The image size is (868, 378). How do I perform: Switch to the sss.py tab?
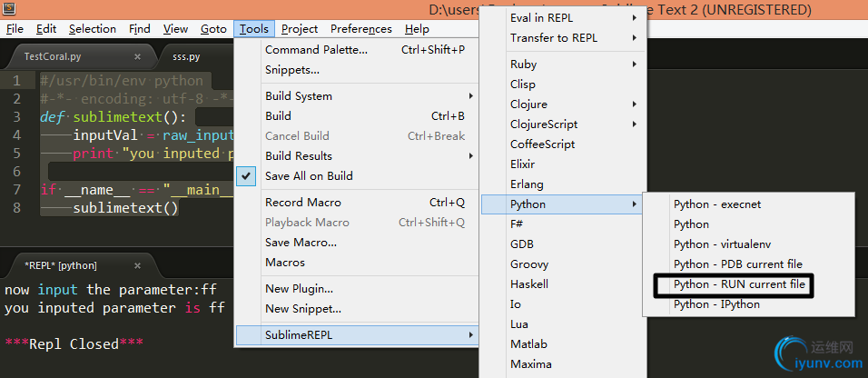[x=186, y=56]
